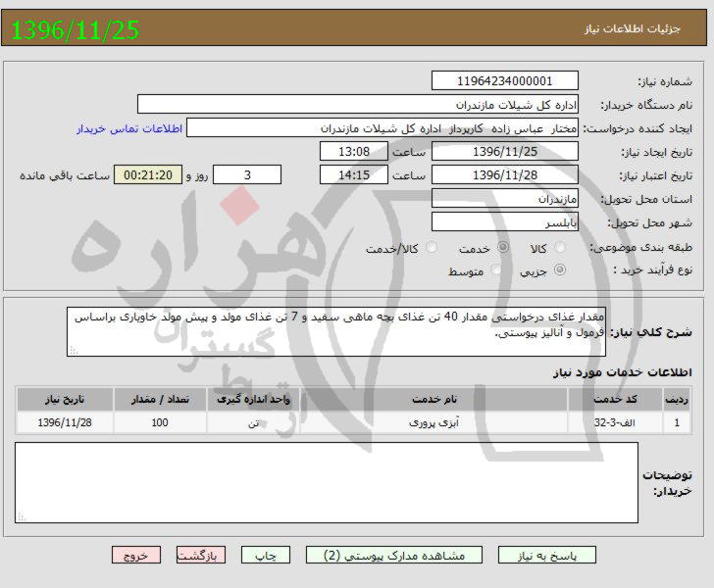Click the table date cell 1396/11/28

pos(65,422)
